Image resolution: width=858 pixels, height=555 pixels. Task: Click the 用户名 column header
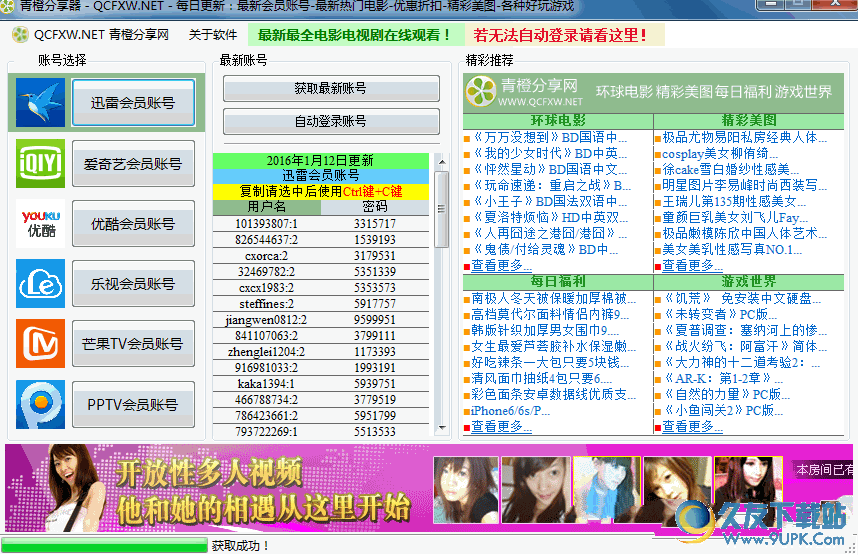coord(266,206)
